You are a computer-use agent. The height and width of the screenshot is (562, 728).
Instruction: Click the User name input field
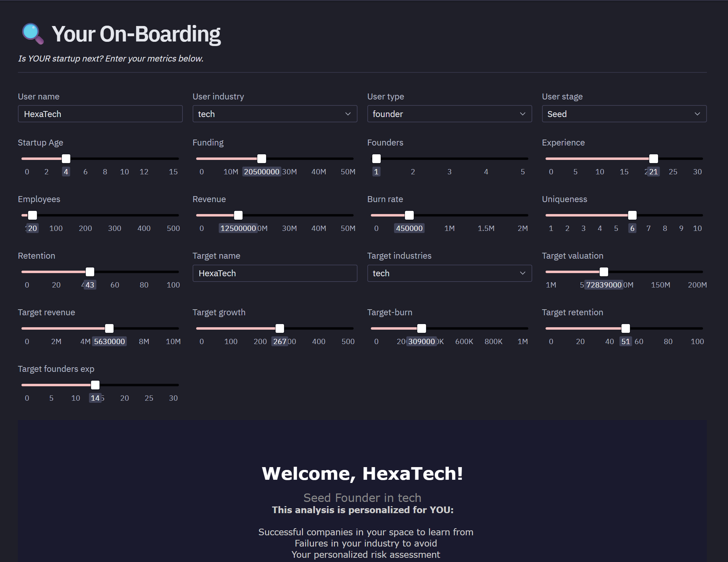tap(100, 114)
